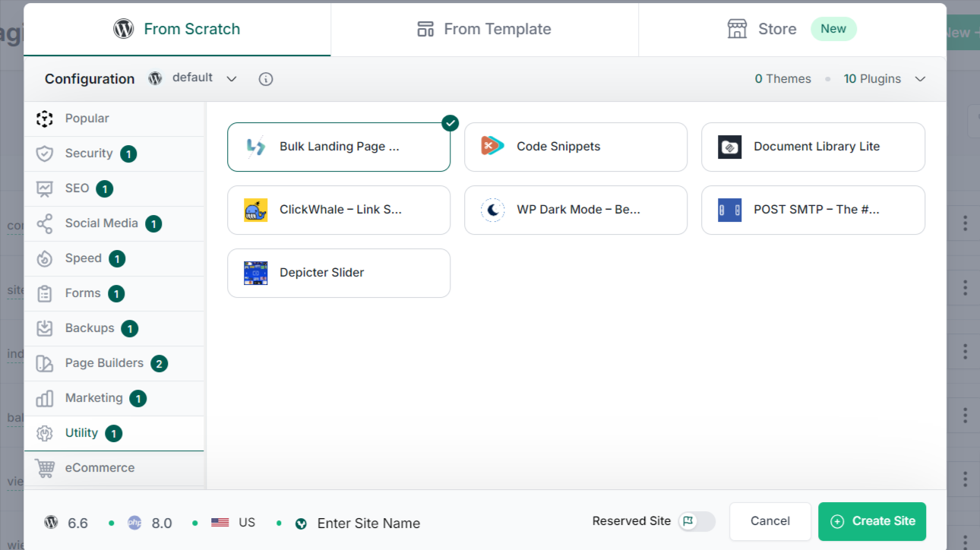The width and height of the screenshot is (980, 550).
Task: Click the Page Builders count badge 2
Action: coord(159,364)
